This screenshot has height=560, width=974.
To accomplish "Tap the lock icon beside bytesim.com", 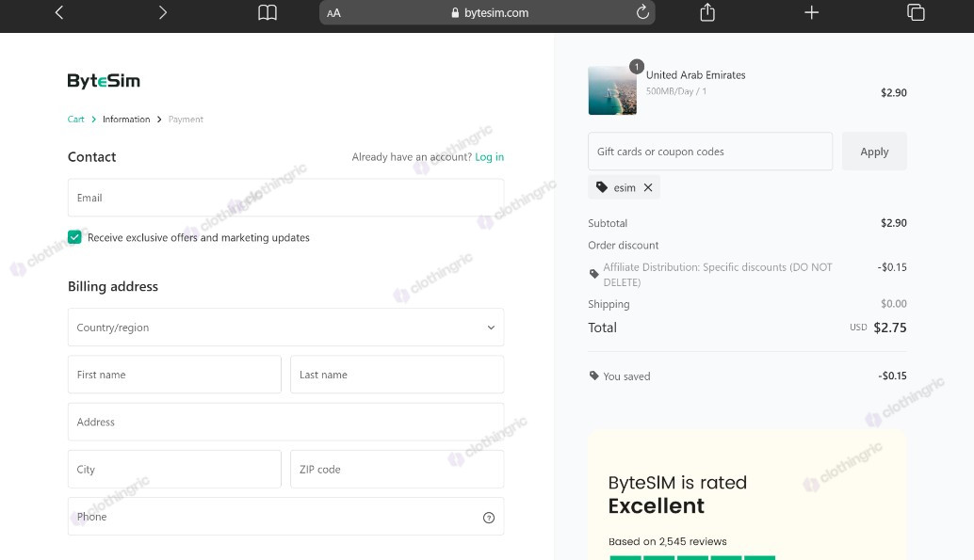I will tap(455, 12).
